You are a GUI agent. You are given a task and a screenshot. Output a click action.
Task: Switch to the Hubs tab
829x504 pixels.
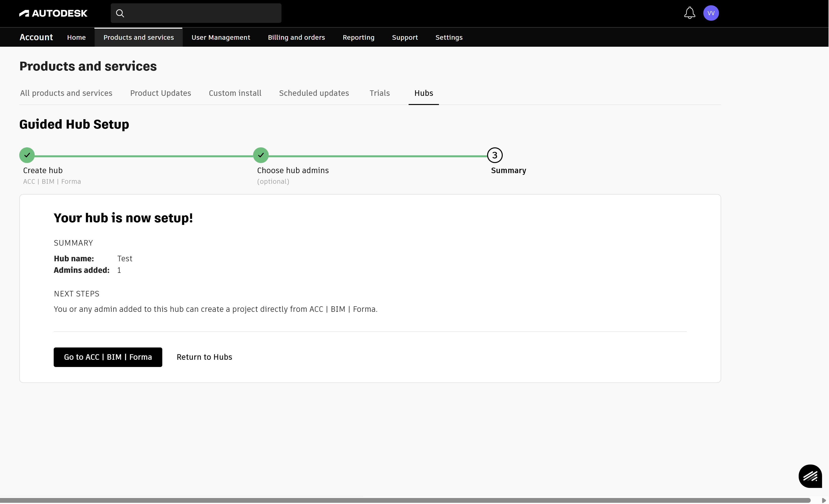(424, 93)
